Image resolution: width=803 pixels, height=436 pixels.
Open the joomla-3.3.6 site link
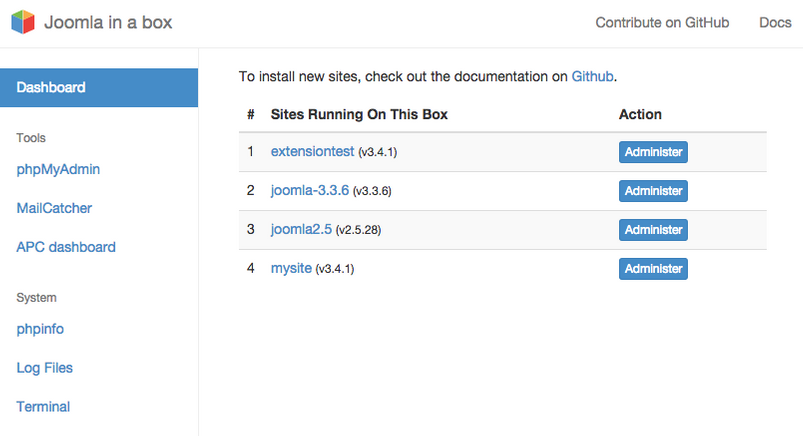coord(310,190)
